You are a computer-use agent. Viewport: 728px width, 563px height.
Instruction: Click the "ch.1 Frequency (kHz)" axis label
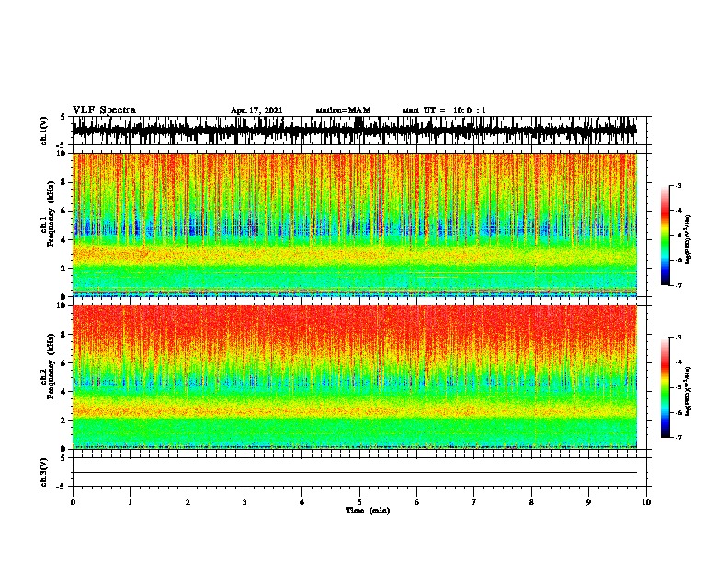48,214
